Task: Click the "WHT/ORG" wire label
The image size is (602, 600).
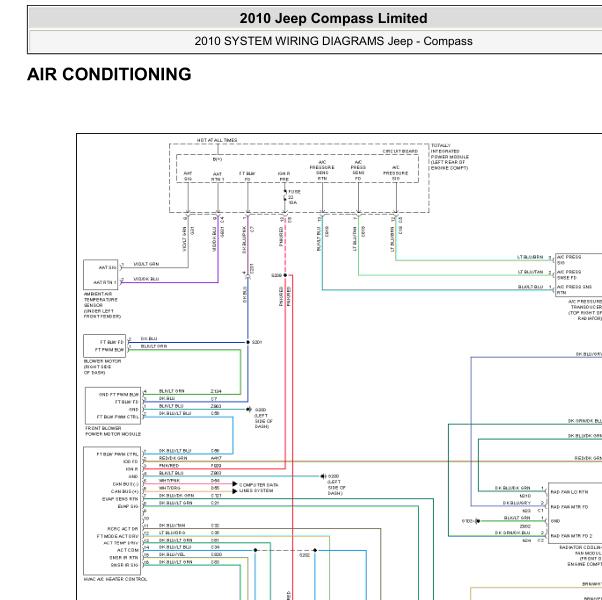Action: (x=170, y=488)
